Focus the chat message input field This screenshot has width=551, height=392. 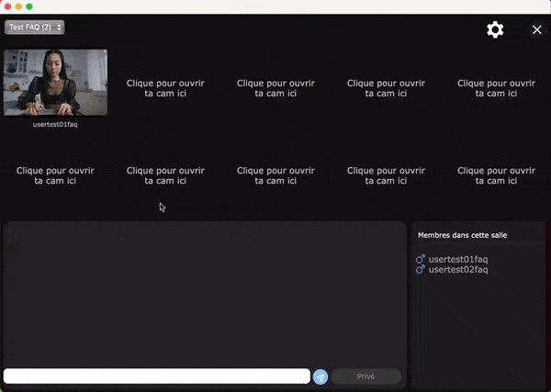[157, 376]
